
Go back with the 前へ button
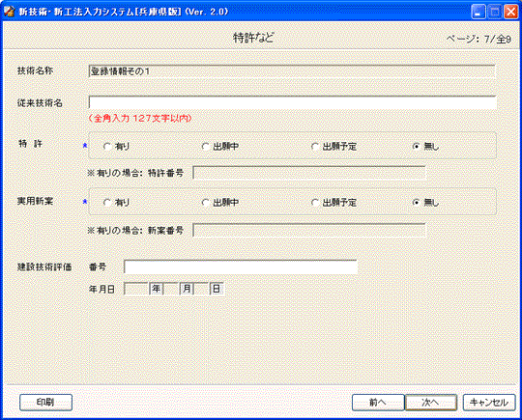click(x=378, y=403)
